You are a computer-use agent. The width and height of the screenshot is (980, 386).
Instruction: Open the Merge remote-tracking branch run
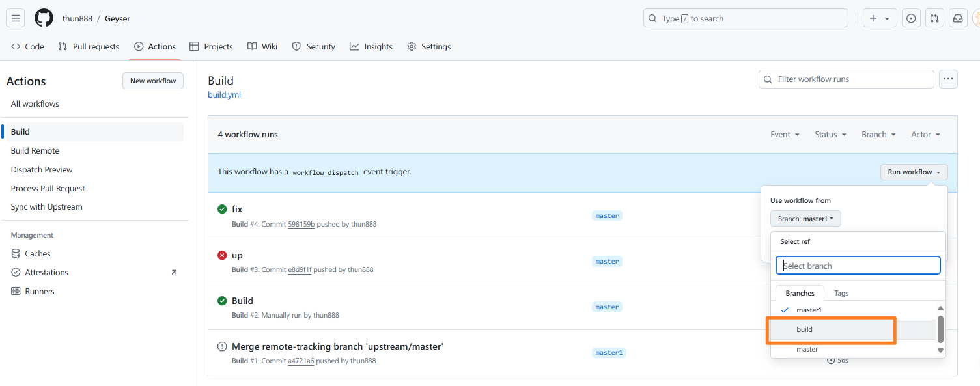tap(337, 346)
